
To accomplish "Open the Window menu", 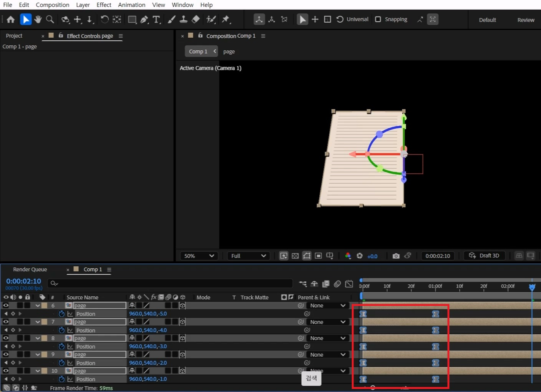I will click(183, 5).
